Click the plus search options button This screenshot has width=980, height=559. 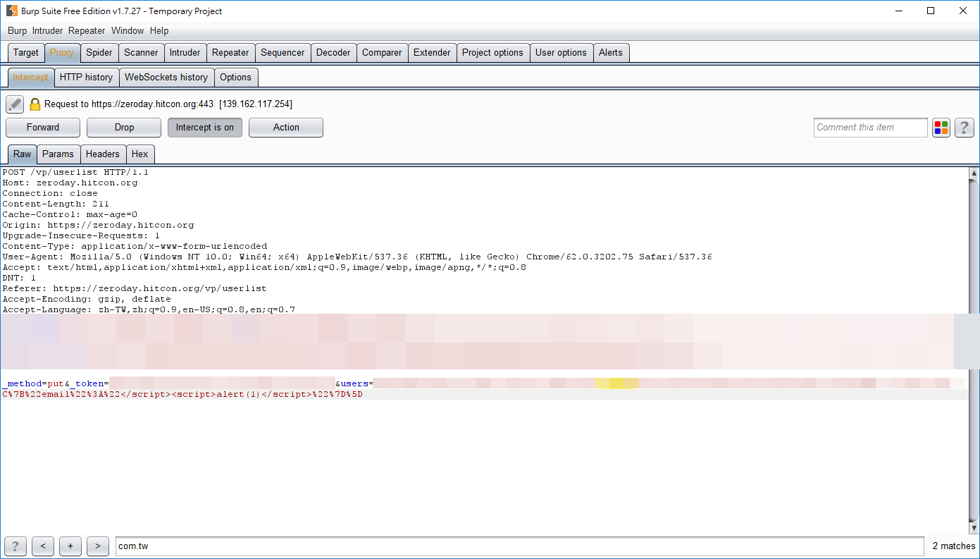(x=70, y=546)
